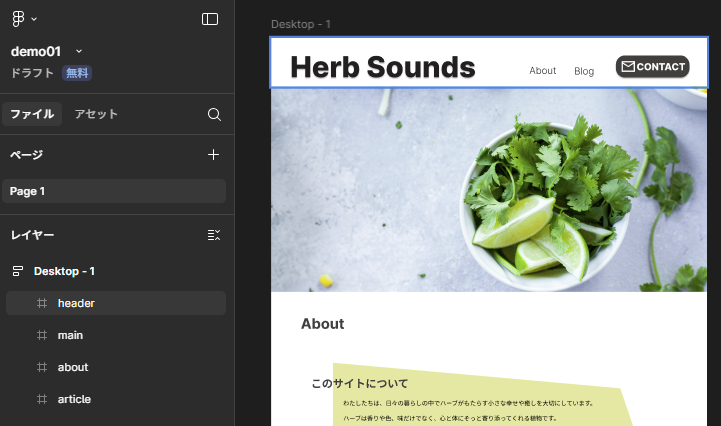Select the Desktop - 1 layer
721x426 pixels.
tap(64, 271)
